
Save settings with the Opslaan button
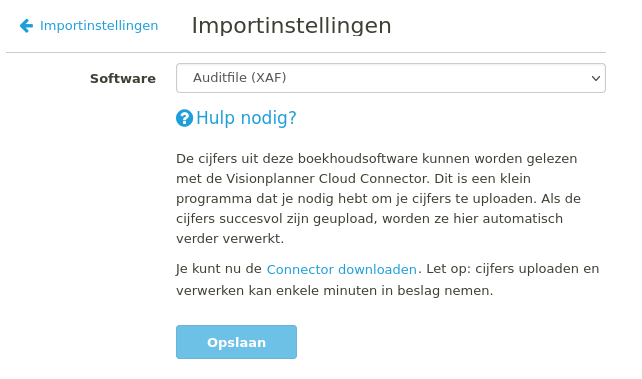tap(236, 342)
